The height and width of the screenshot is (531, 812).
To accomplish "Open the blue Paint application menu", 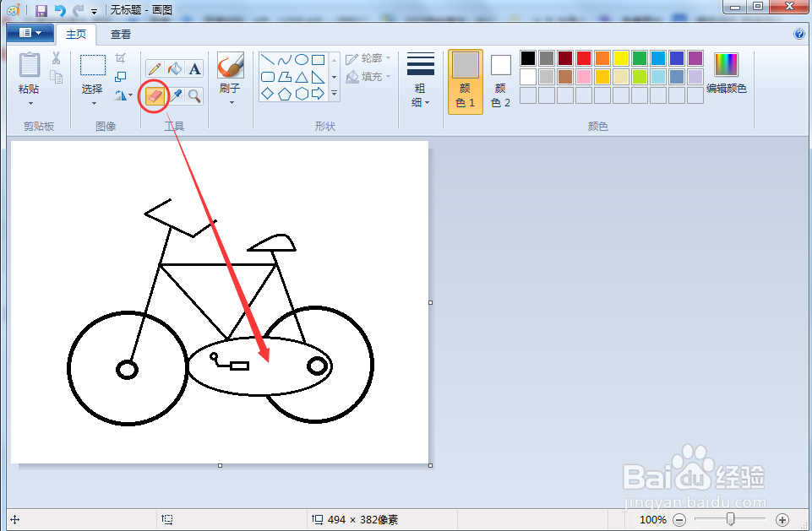I will pos(28,33).
